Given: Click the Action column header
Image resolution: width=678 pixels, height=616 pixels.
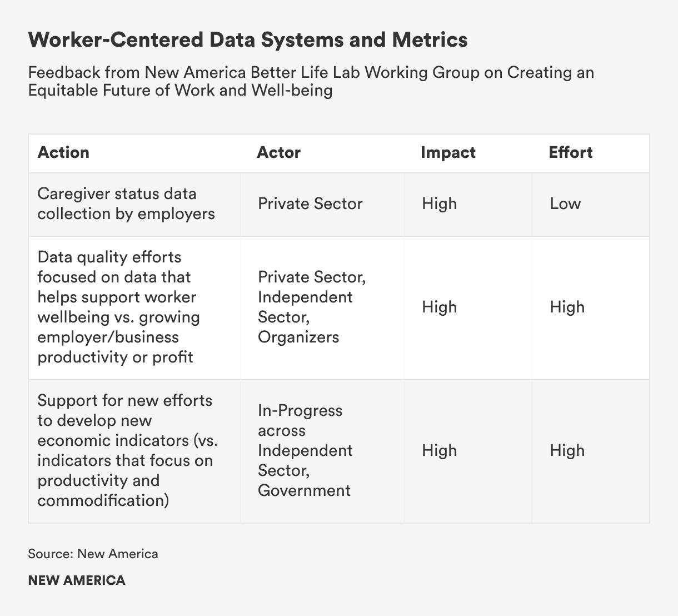Looking at the screenshot, I should pos(63,152).
